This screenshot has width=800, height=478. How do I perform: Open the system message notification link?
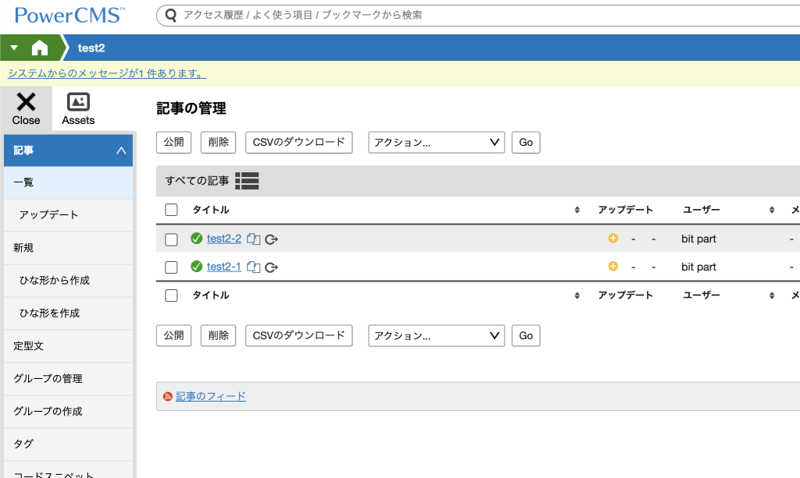point(107,73)
